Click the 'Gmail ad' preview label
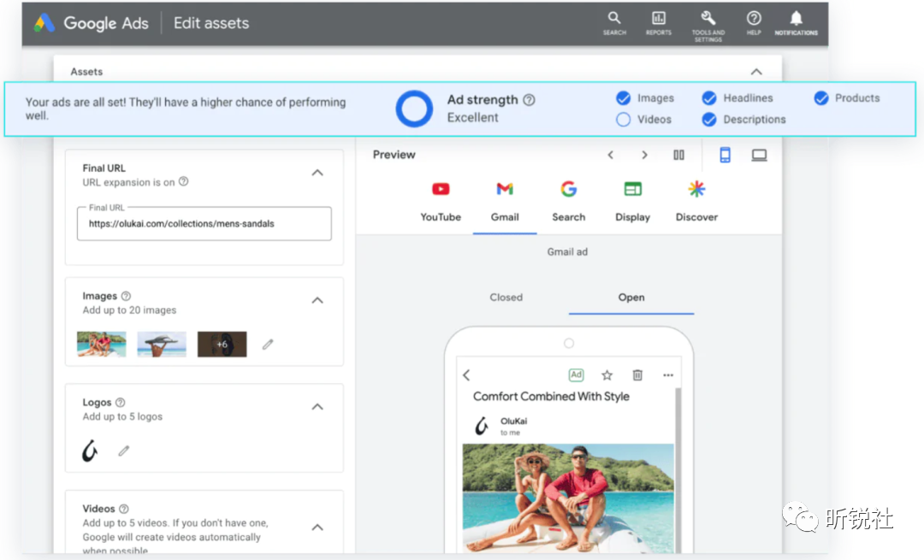 567,252
